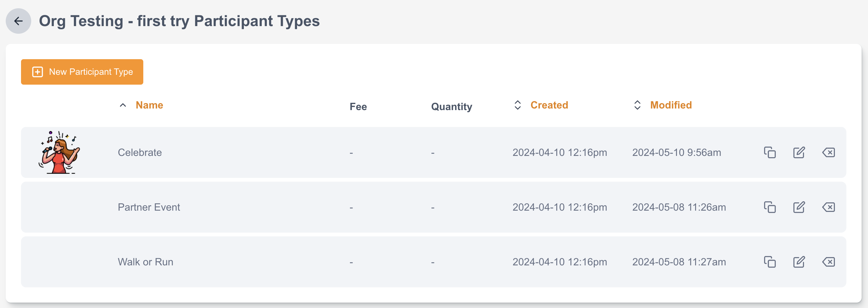868x308 pixels.
Task: Duplicate the Walk or Run participant type
Action: click(x=770, y=262)
